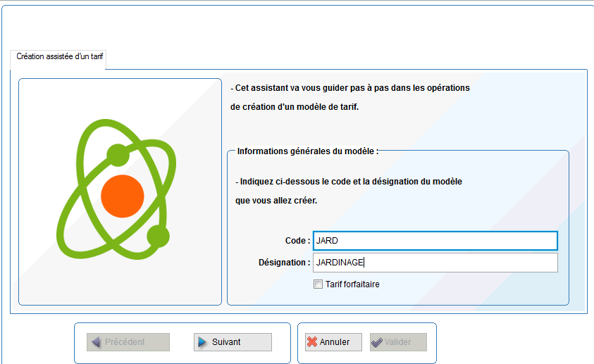This screenshot has height=364, width=594.
Task: Click the lower green electron on the atom logo
Action: click(x=158, y=236)
